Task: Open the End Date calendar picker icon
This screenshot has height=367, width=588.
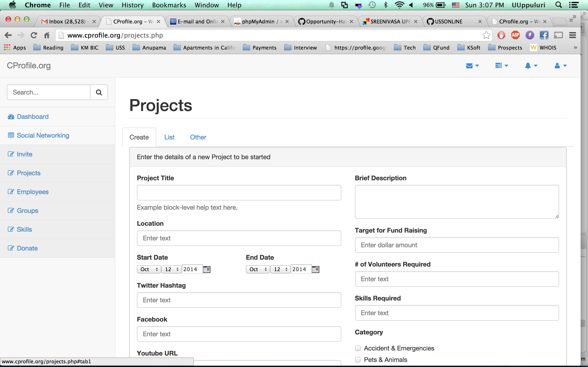Action: pyautogui.click(x=315, y=269)
